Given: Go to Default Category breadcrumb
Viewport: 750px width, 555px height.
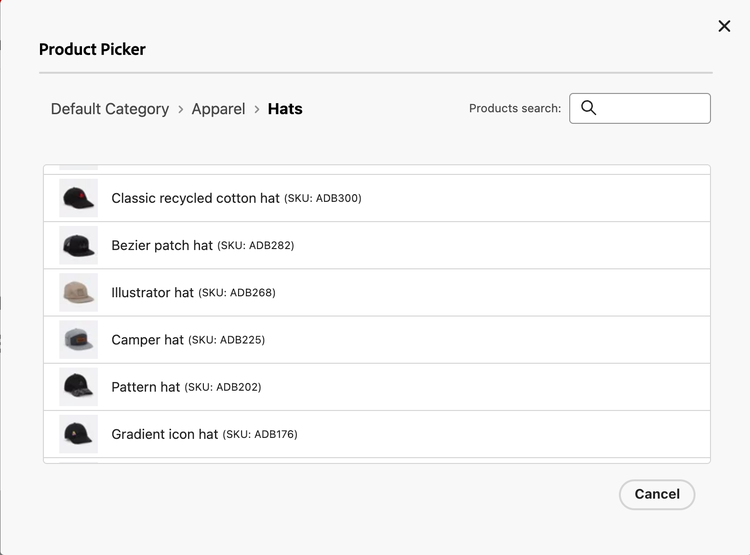Looking at the screenshot, I should pos(110,109).
